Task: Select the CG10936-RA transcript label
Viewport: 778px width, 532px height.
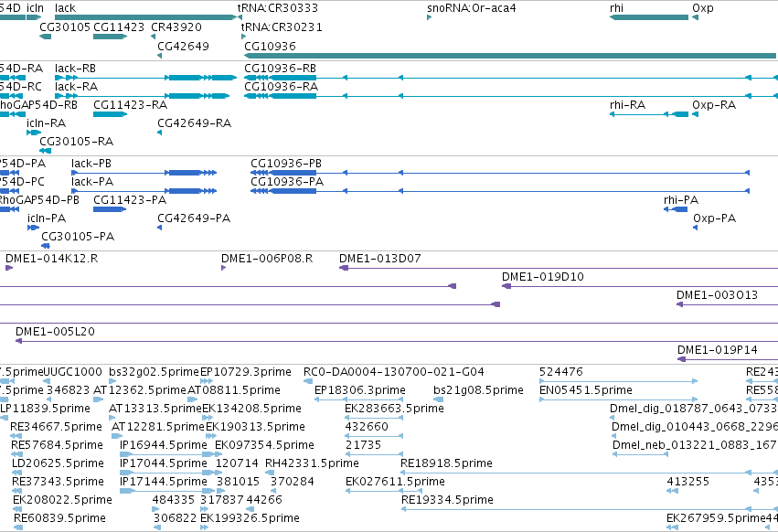Action: [282, 86]
